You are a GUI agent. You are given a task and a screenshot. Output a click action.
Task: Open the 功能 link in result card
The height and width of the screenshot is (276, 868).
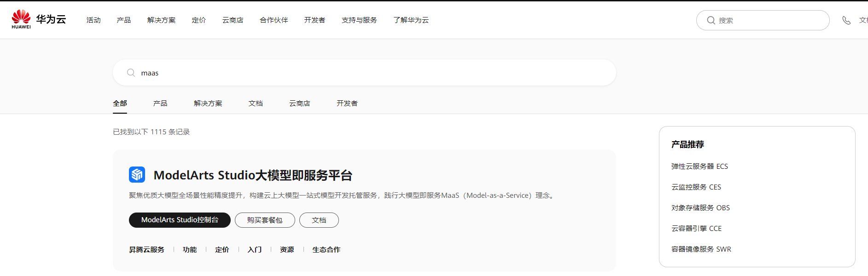(190, 249)
